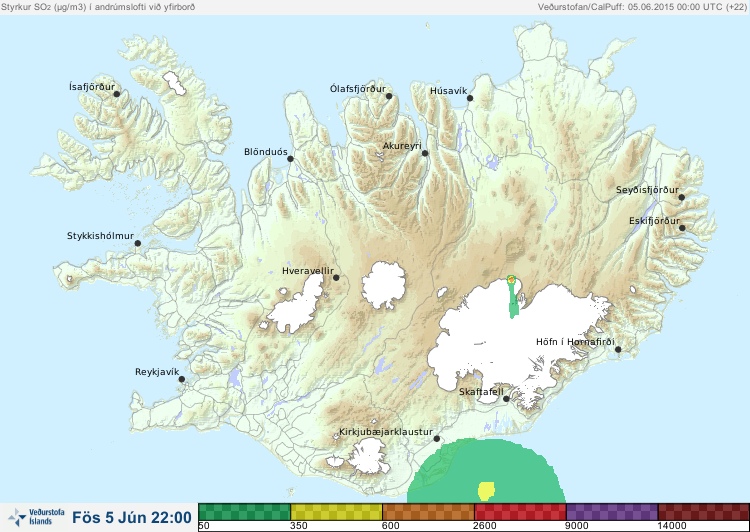Click the dark red 14000 legend swatch

coord(703,512)
